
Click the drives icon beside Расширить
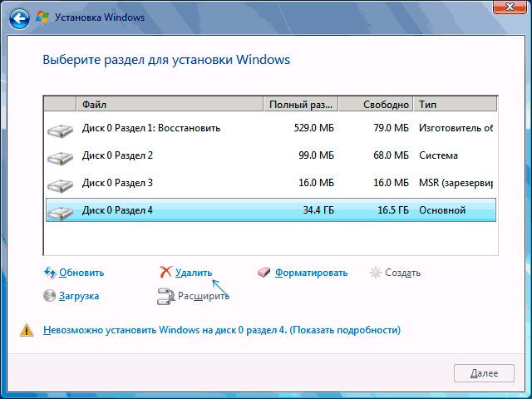point(166,296)
